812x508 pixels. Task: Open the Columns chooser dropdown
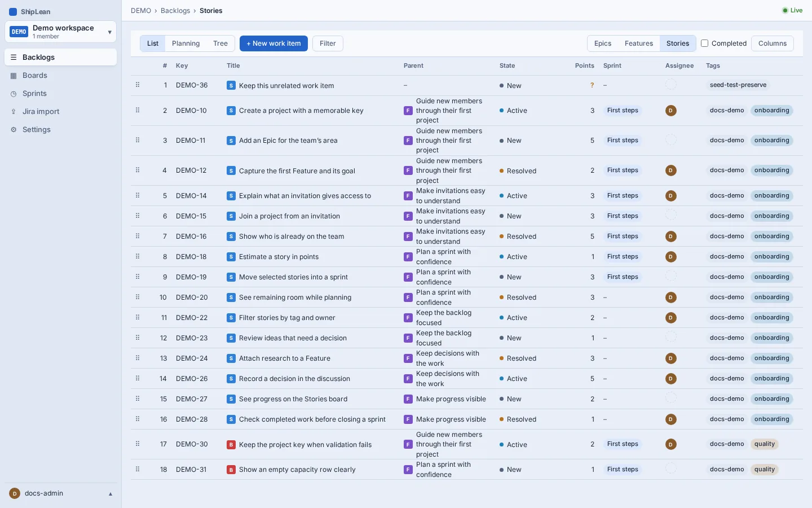(x=773, y=43)
